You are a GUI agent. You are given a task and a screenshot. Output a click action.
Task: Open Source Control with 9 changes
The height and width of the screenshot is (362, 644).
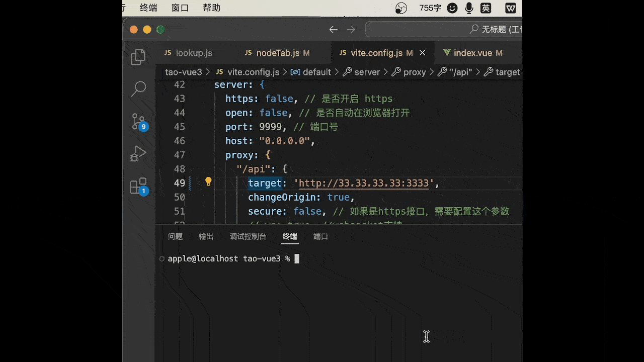(x=139, y=122)
